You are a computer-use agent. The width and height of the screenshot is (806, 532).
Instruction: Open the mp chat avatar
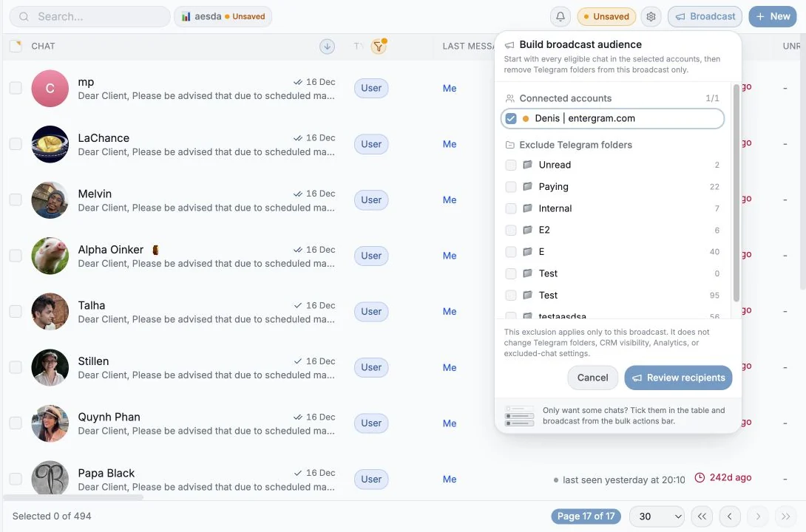coord(50,89)
